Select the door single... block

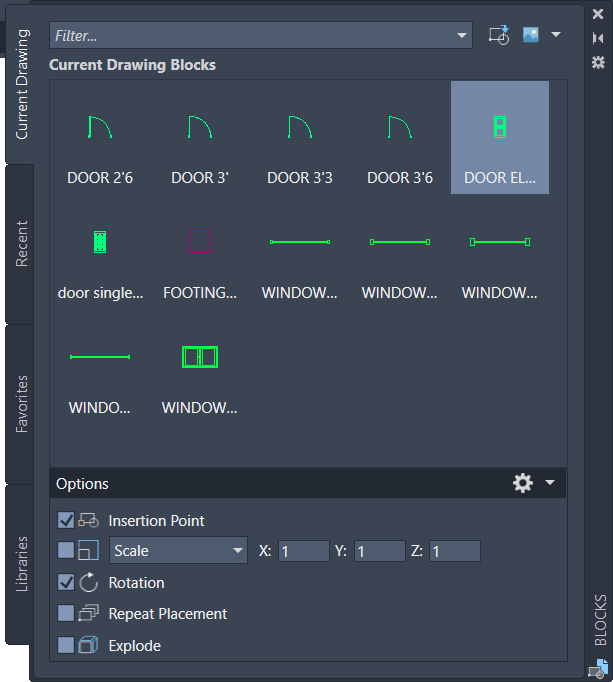[x=100, y=252]
